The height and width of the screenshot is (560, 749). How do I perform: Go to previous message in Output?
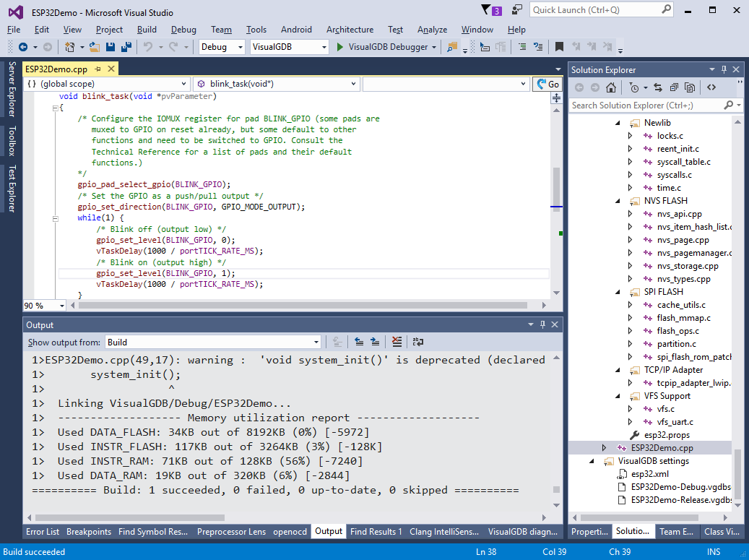(x=359, y=342)
